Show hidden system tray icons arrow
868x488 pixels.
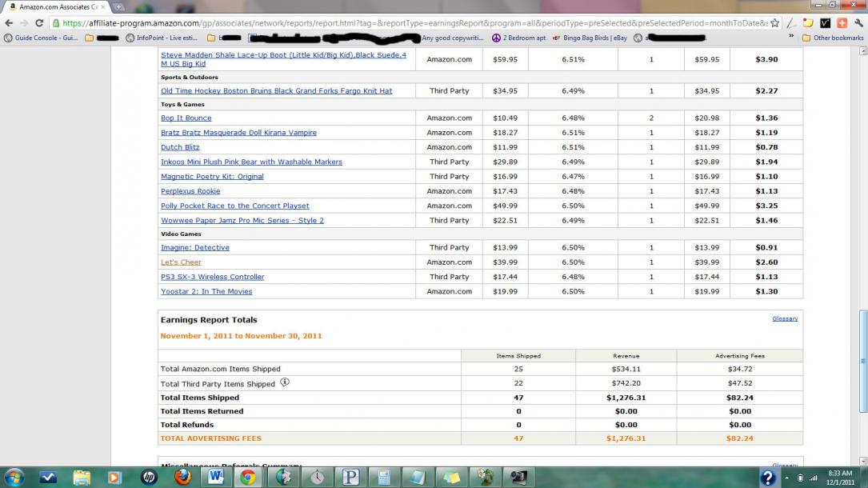(x=786, y=478)
